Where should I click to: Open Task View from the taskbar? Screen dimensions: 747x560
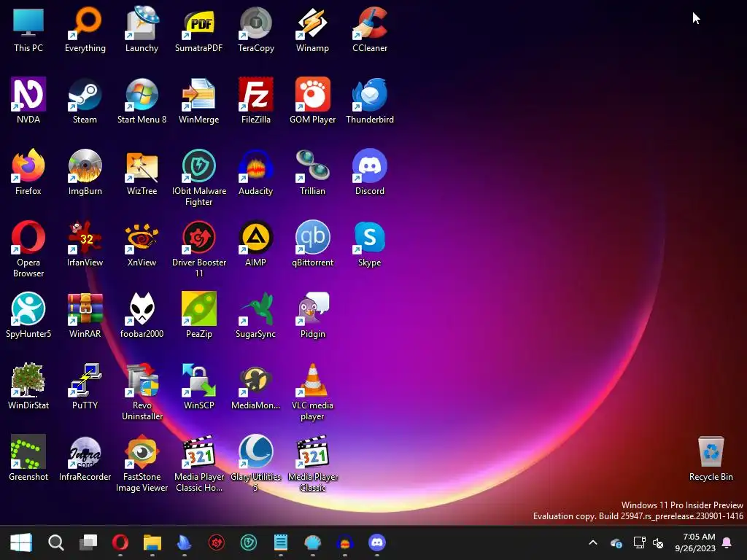click(x=88, y=542)
